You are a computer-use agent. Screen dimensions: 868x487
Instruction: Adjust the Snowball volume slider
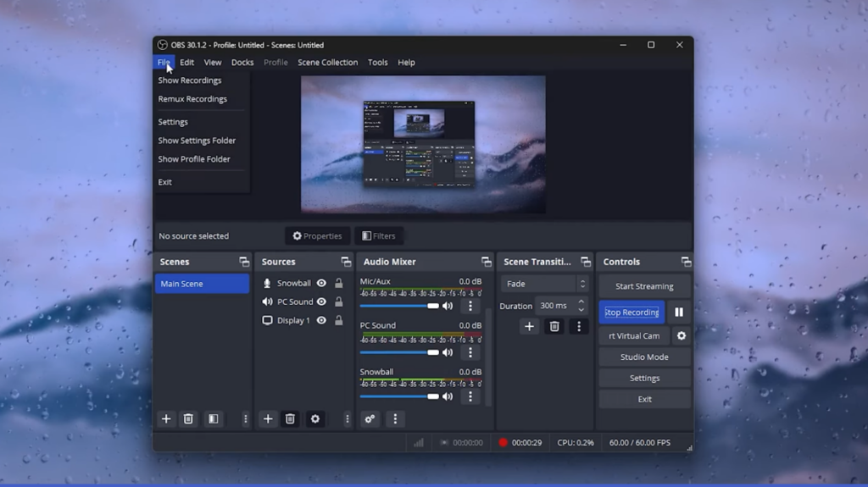click(433, 396)
